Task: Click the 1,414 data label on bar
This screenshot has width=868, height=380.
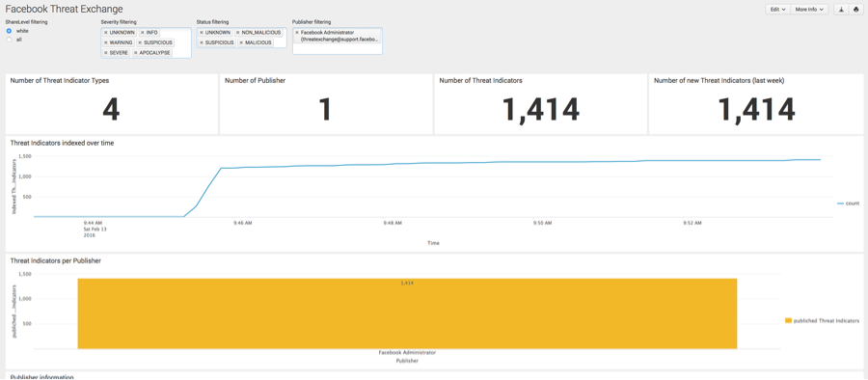Action: [407, 283]
